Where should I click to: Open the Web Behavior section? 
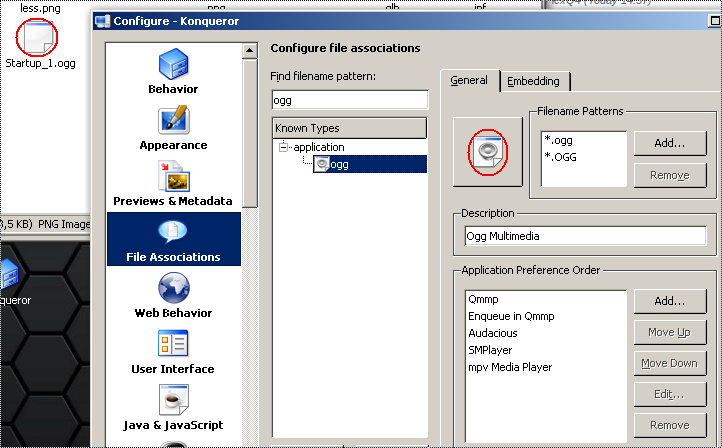(x=173, y=296)
